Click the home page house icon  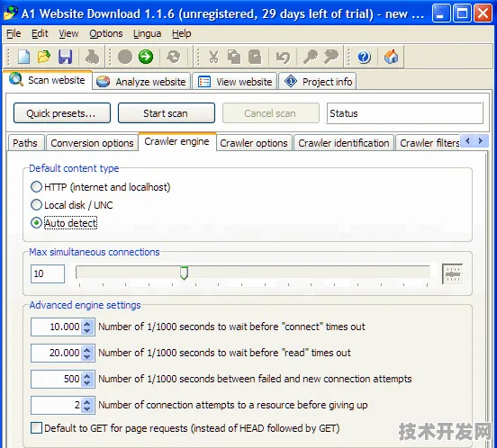(x=391, y=57)
